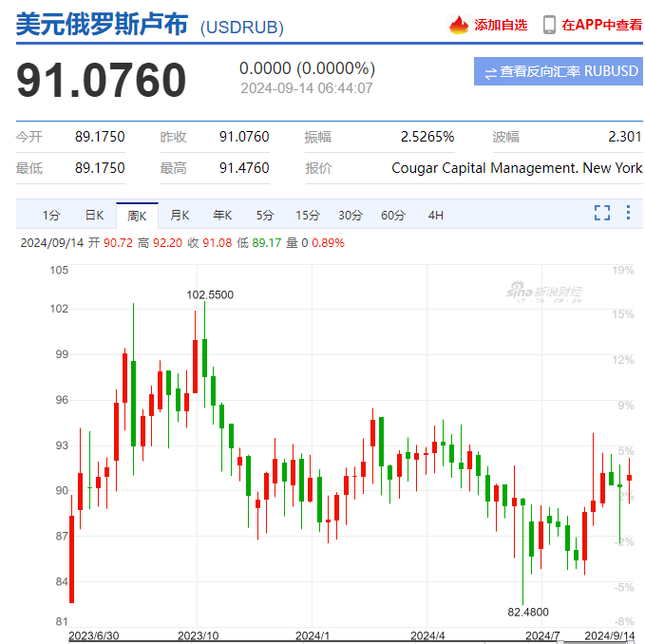The image size is (645, 644).
Task: Select the 5分 interval tab
Action: 265,215
